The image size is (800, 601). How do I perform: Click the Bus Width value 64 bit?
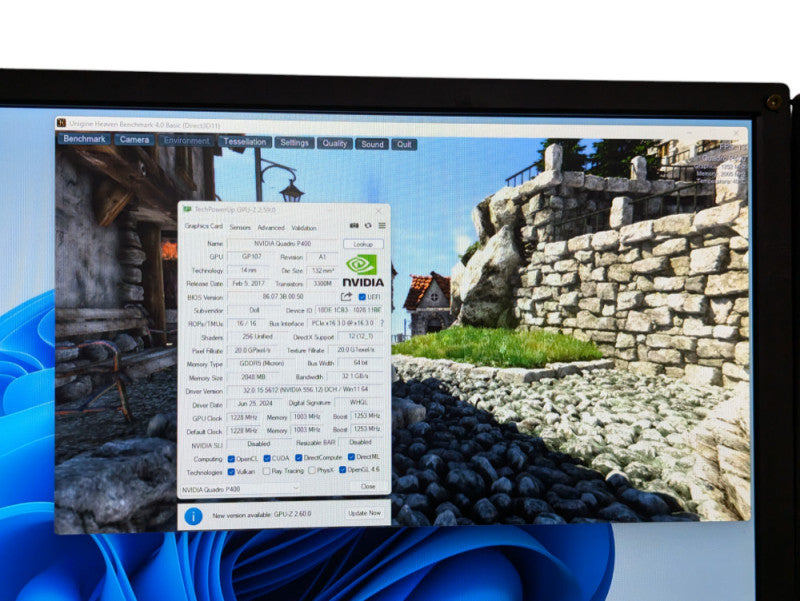coord(360,363)
